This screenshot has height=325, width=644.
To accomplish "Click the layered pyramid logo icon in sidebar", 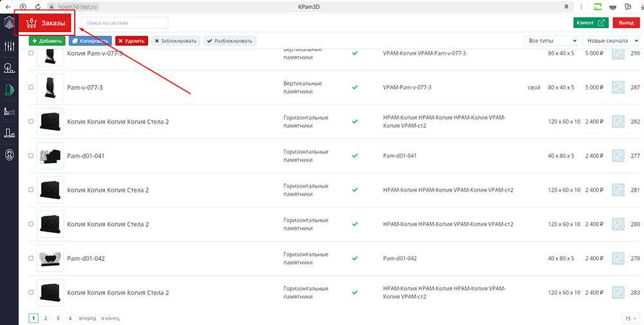I will (9, 24).
